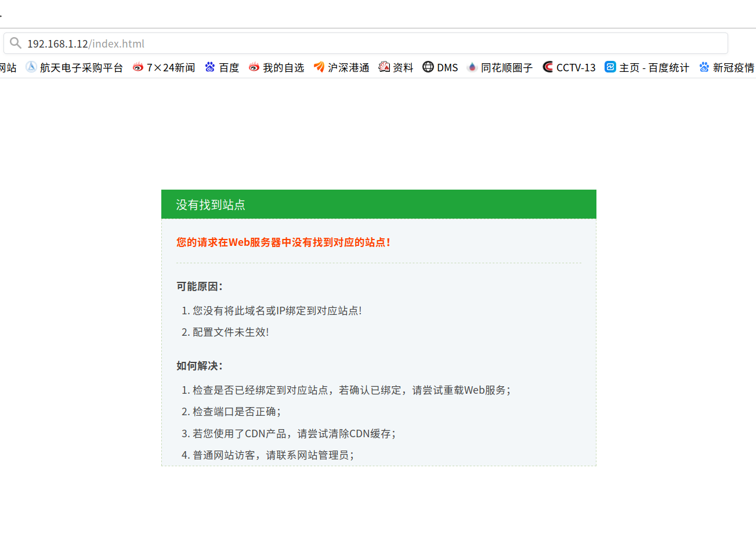Open the partially visible 网站 bookmark

point(8,68)
